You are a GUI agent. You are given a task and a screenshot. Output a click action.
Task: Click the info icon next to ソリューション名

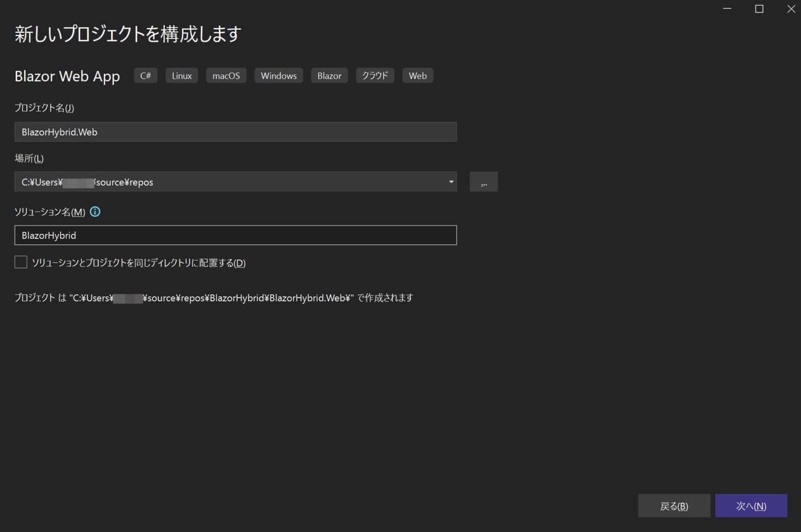tap(95, 212)
